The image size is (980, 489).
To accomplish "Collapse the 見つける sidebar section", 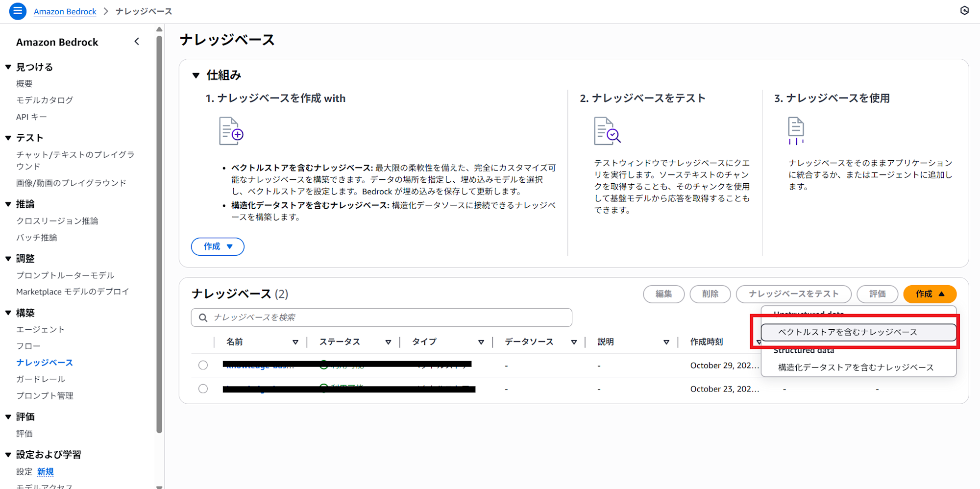I will pyautogui.click(x=8, y=67).
